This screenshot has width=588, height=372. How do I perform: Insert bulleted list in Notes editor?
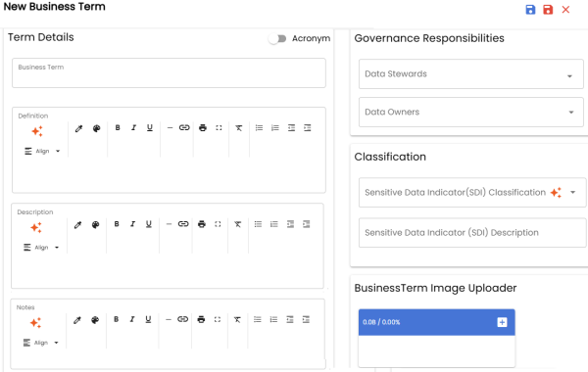click(x=257, y=319)
